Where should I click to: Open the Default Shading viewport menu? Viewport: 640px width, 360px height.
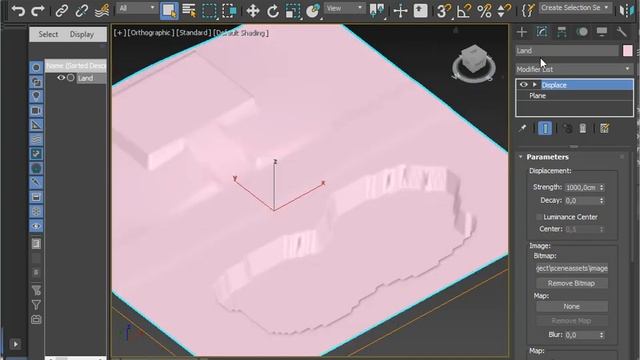point(241,33)
